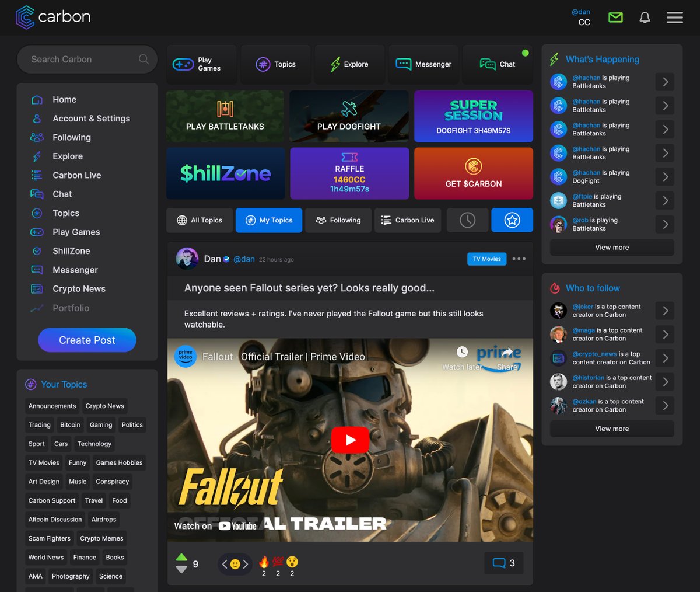Open the three dots post menu

[x=519, y=259]
